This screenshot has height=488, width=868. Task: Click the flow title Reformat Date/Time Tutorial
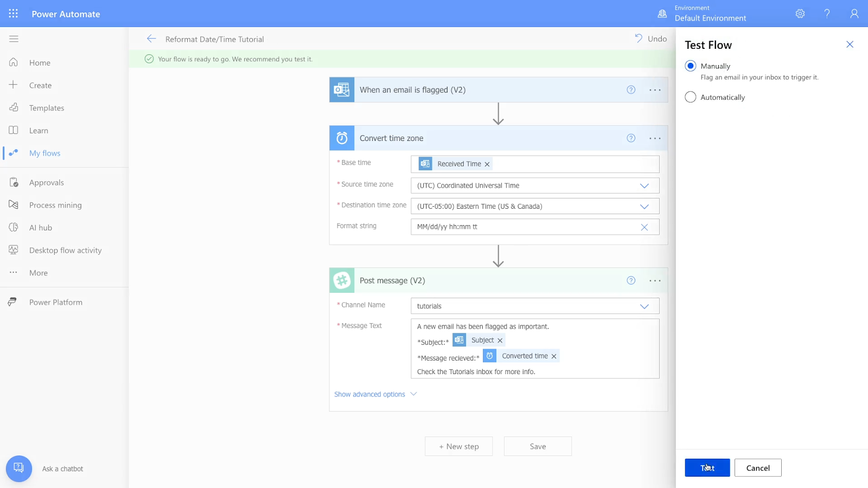[215, 39]
